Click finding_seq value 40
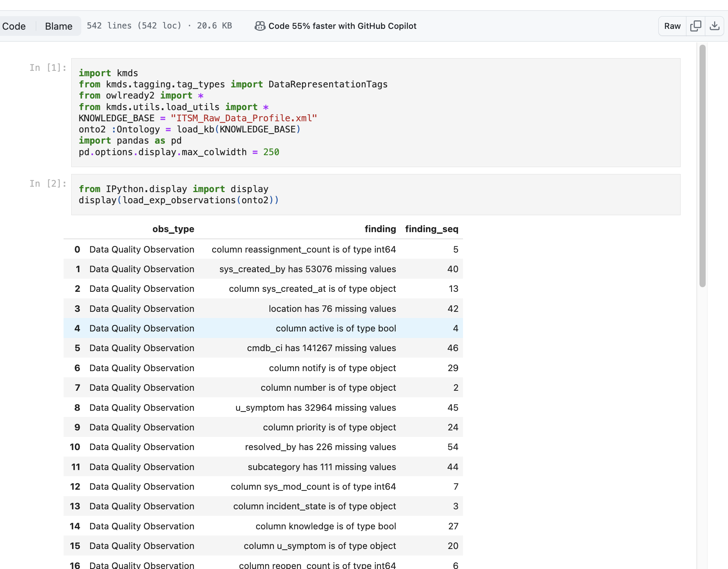This screenshot has height=569, width=728. [x=453, y=269]
